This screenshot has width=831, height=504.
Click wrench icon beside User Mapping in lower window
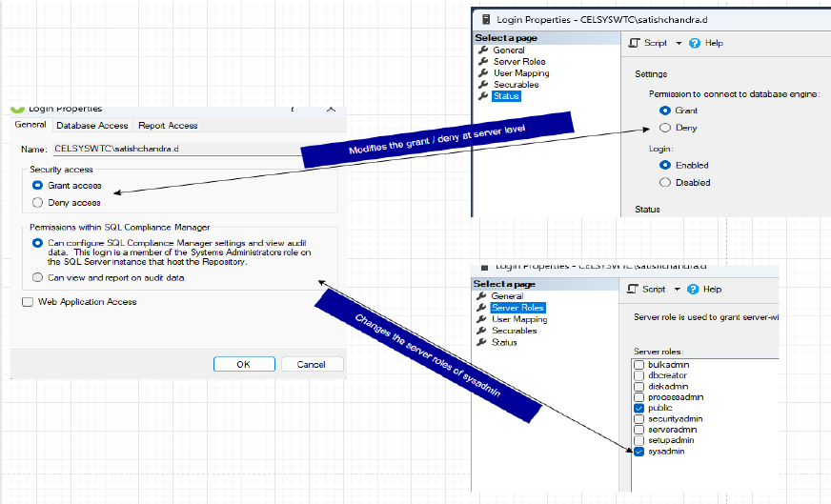(x=481, y=319)
